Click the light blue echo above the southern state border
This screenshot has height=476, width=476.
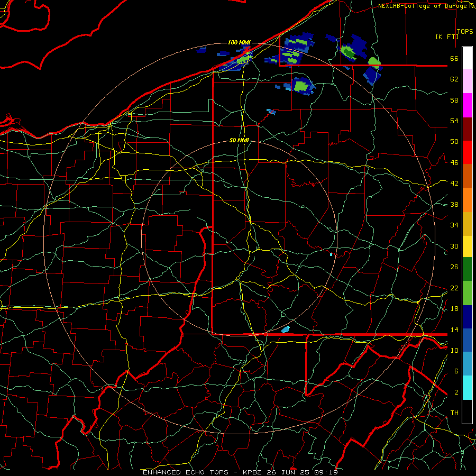click(286, 329)
